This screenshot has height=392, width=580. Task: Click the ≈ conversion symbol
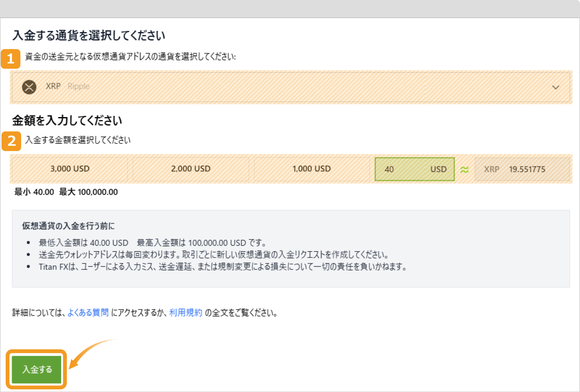[464, 169]
